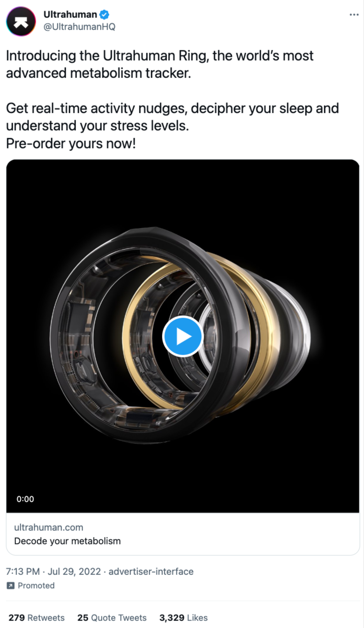The height and width of the screenshot is (628, 364).
Task: Click the Ultrahuman profile avatar
Action: [x=21, y=21]
